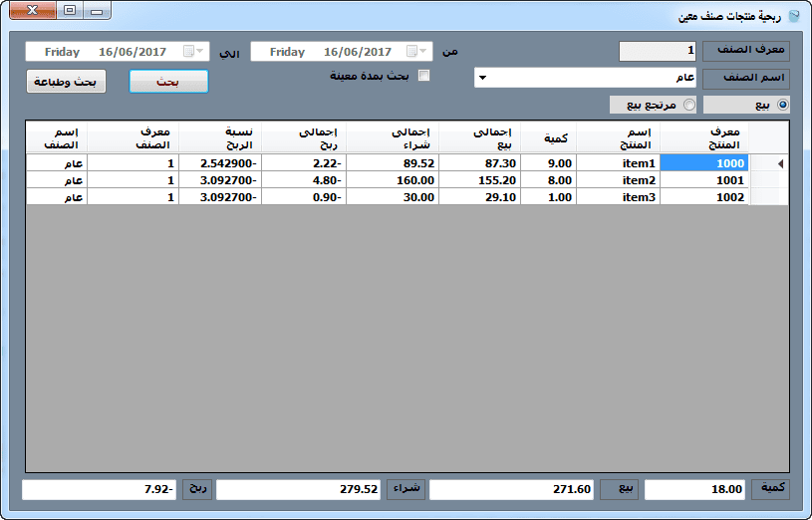The width and height of the screenshot is (812, 520).
Task: Click the current-row arrow indicator beside row 1000
Action: click(780, 163)
